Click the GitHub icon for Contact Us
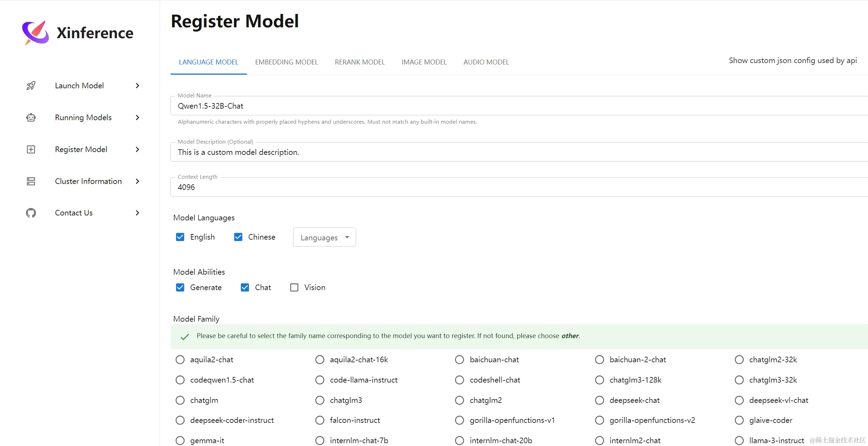Screen dimensions: 868x446 [31, 213]
